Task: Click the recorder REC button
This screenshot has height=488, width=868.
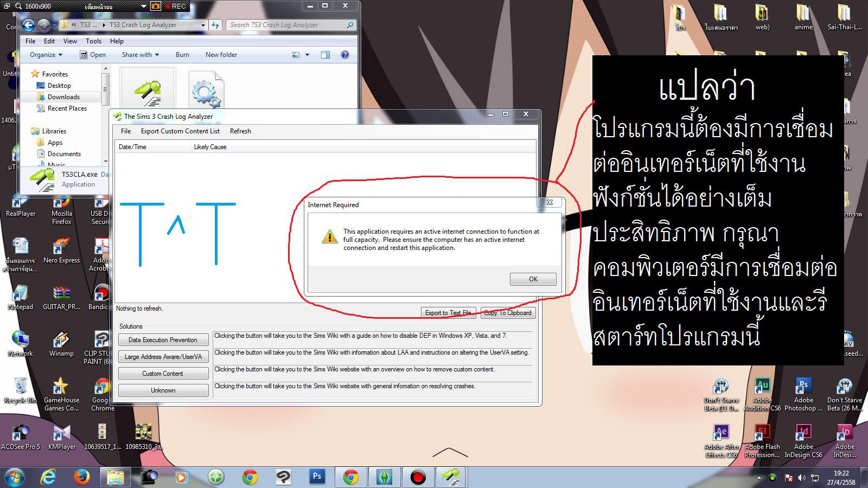Action: (x=175, y=7)
